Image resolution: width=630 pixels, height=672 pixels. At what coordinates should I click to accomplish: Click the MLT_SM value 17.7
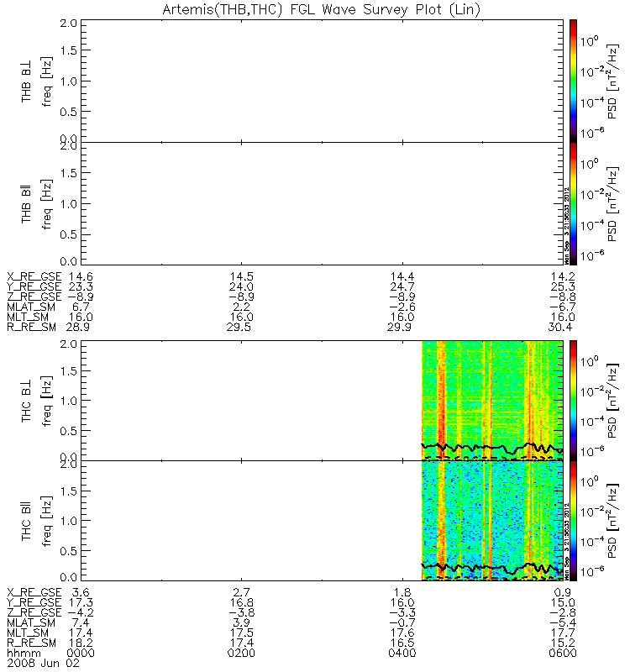(x=563, y=633)
